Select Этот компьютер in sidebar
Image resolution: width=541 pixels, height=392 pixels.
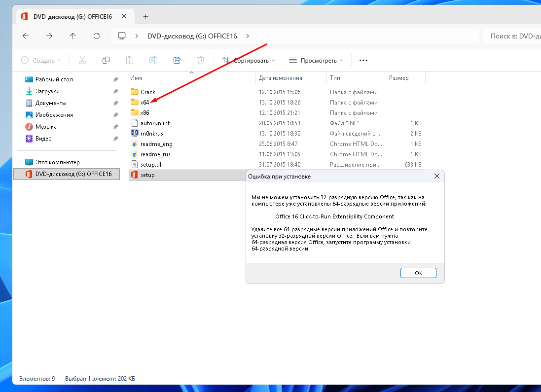tap(57, 162)
